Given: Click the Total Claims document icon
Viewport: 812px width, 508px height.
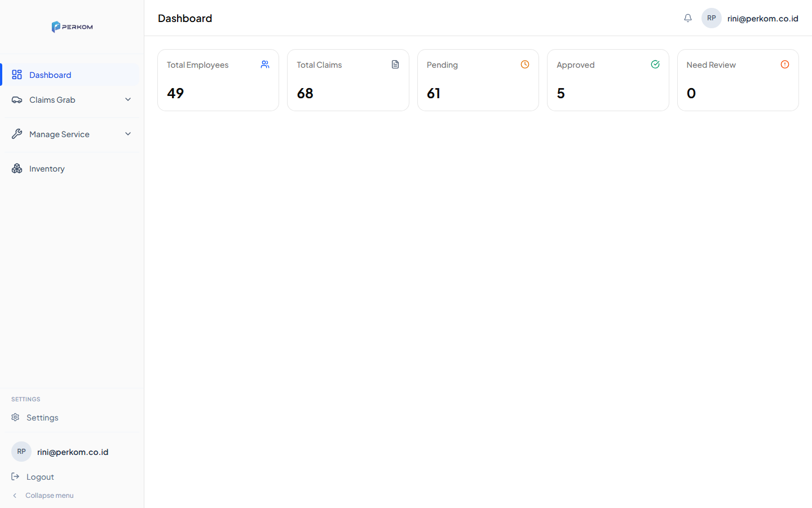Looking at the screenshot, I should pos(395,64).
